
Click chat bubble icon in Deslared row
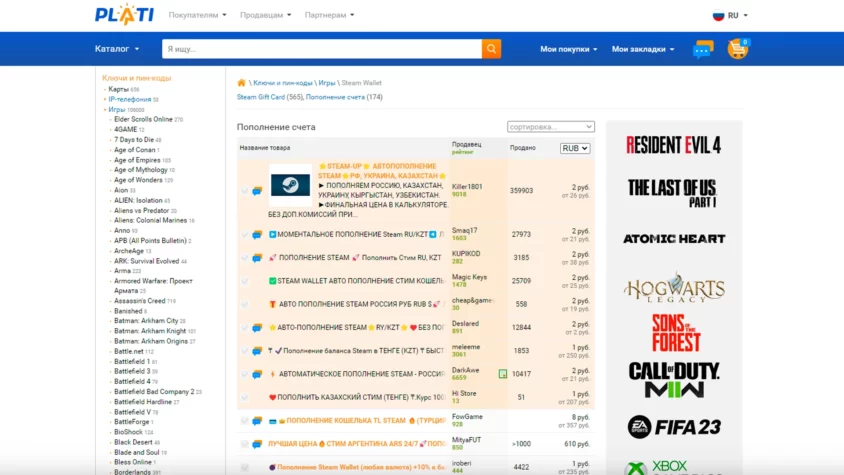[257, 327]
